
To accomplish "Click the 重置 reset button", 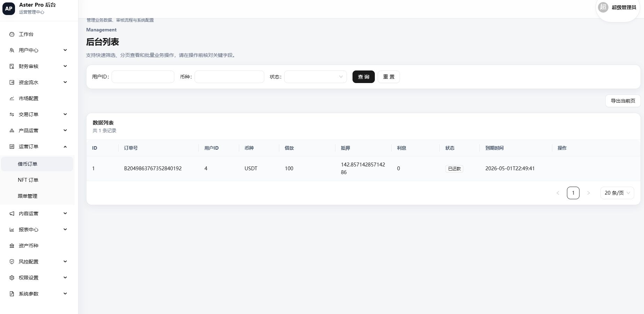I will pos(389,77).
